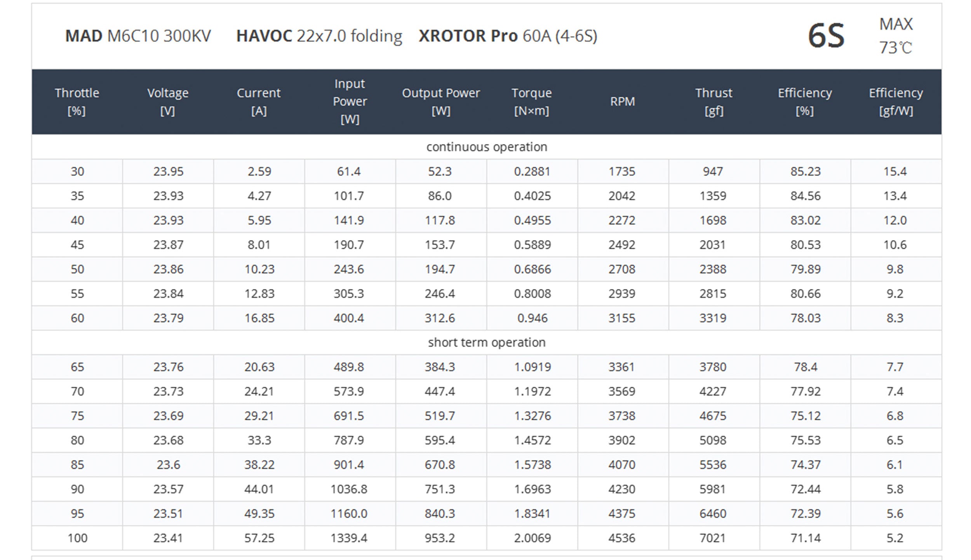Click the Input Power [W] header
Screen dimensions: 971x560
click(x=350, y=102)
